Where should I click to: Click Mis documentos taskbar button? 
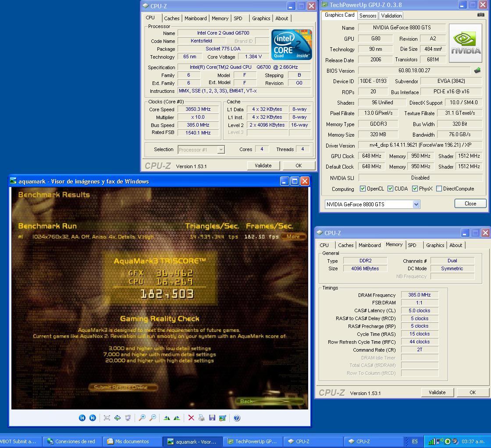132,441
